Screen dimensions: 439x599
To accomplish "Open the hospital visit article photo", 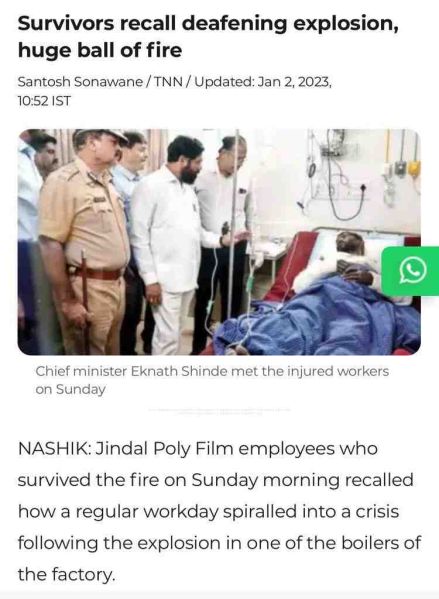I will 219,242.
